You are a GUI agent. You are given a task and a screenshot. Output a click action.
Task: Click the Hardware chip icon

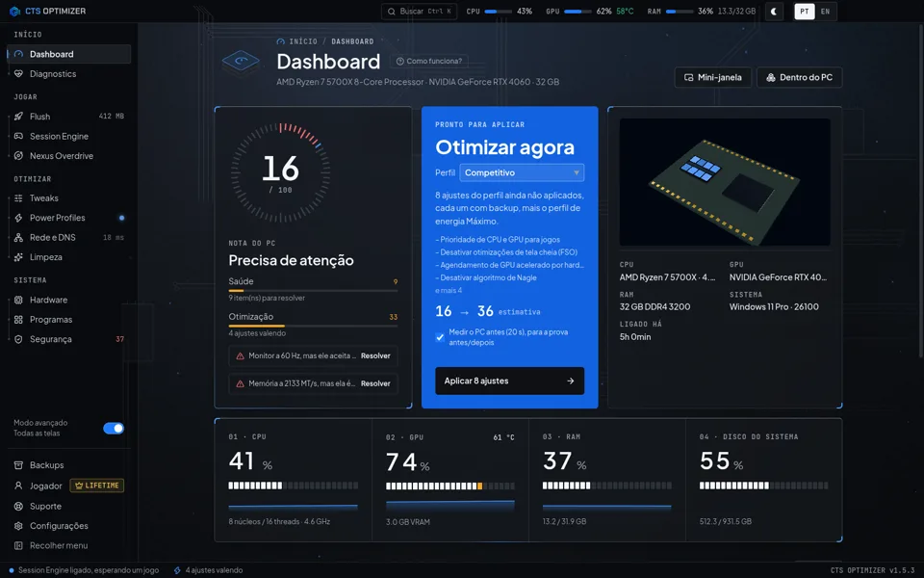click(x=18, y=300)
